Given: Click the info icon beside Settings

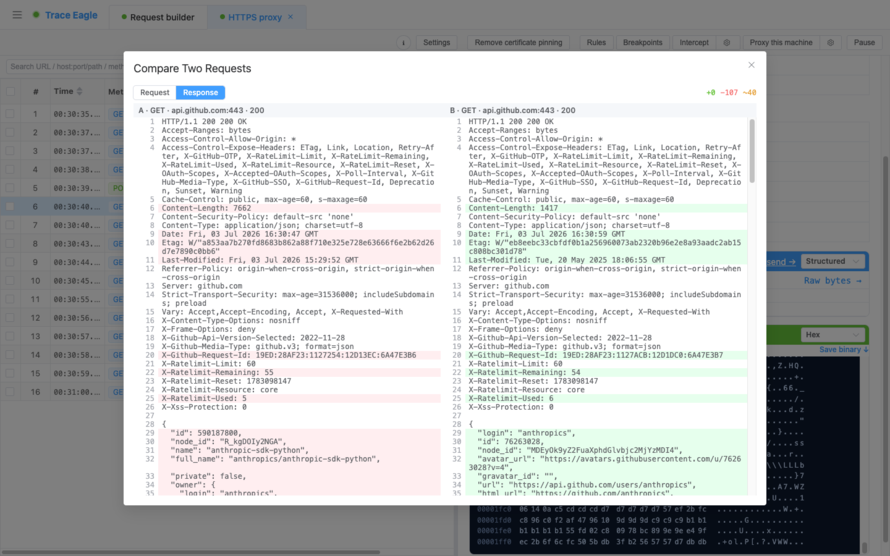Looking at the screenshot, I should pos(404,43).
